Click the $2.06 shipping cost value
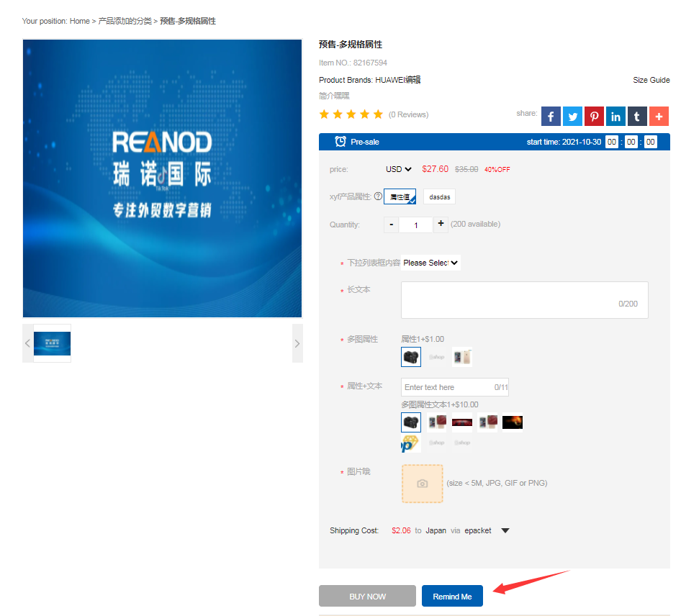Screen dimensions: 681x616 point(401,530)
